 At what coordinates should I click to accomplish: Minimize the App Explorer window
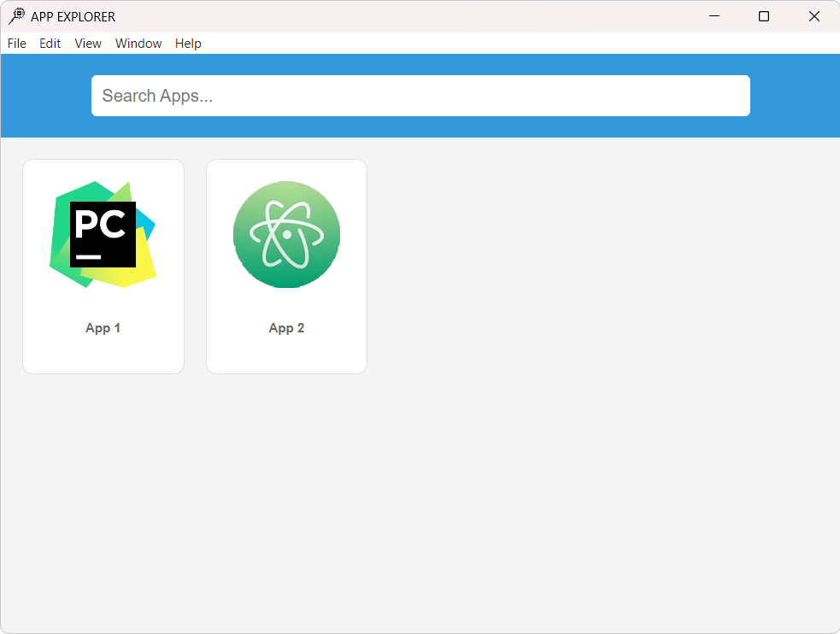714,16
